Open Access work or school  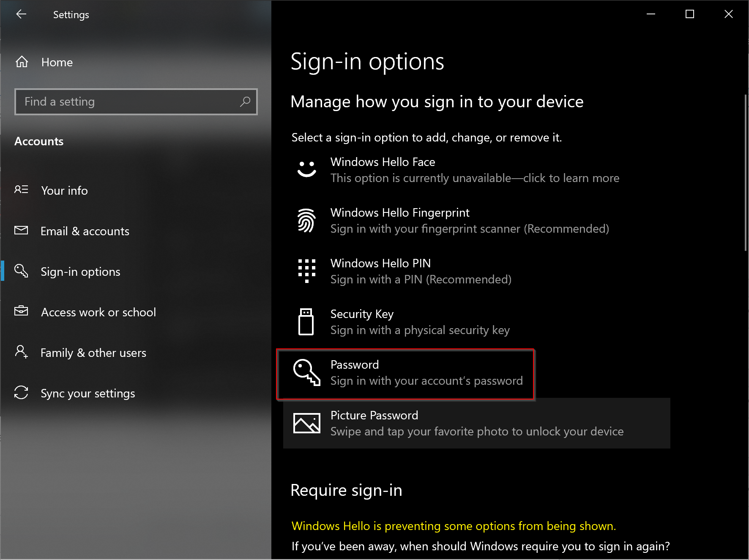[135, 312]
